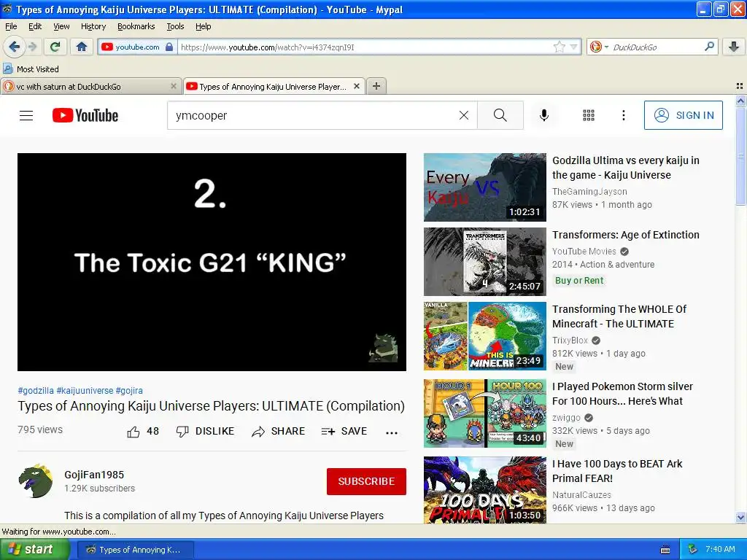Click the video player showing The Toxic G21 KING

(x=212, y=262)
